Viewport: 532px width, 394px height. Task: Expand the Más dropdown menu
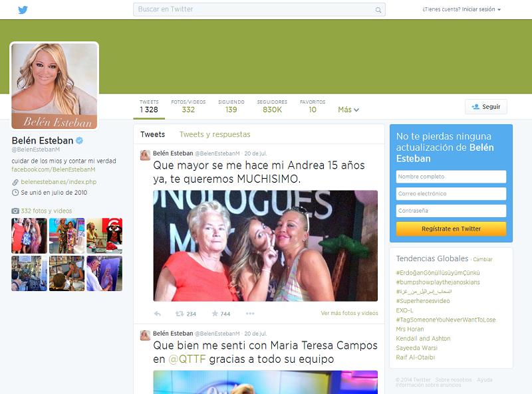pos(348,110)
